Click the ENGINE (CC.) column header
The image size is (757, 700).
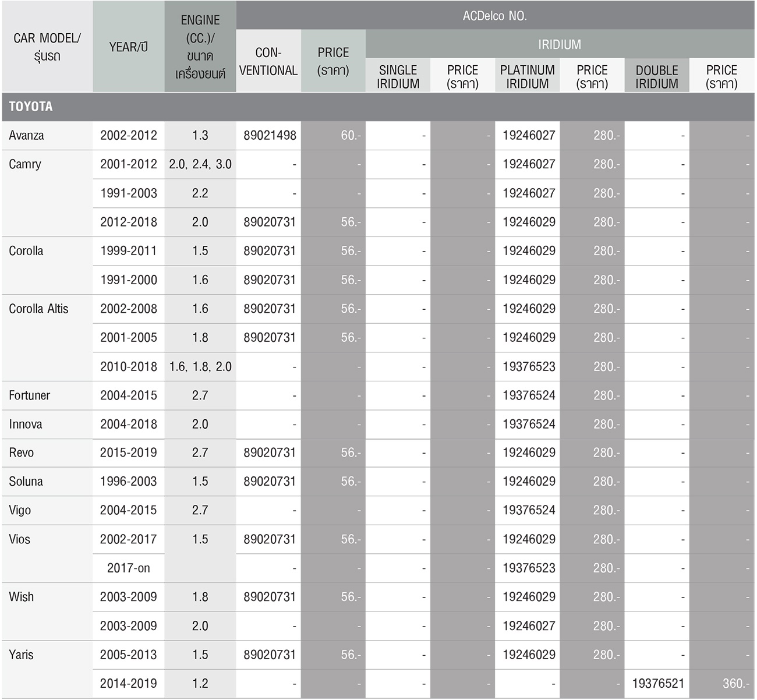(200, 47)
